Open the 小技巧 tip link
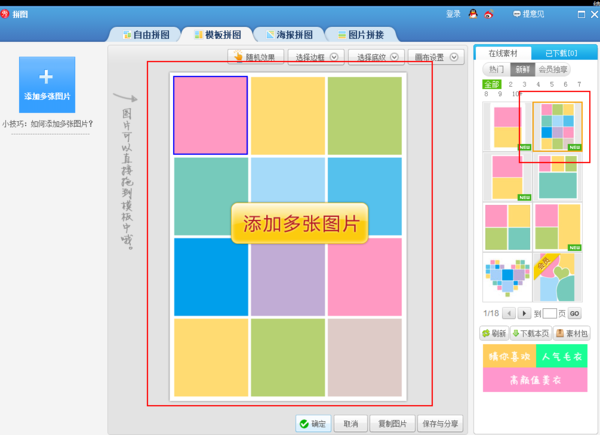Viewport: 600px width, 435px height. (x=48, y=124)
